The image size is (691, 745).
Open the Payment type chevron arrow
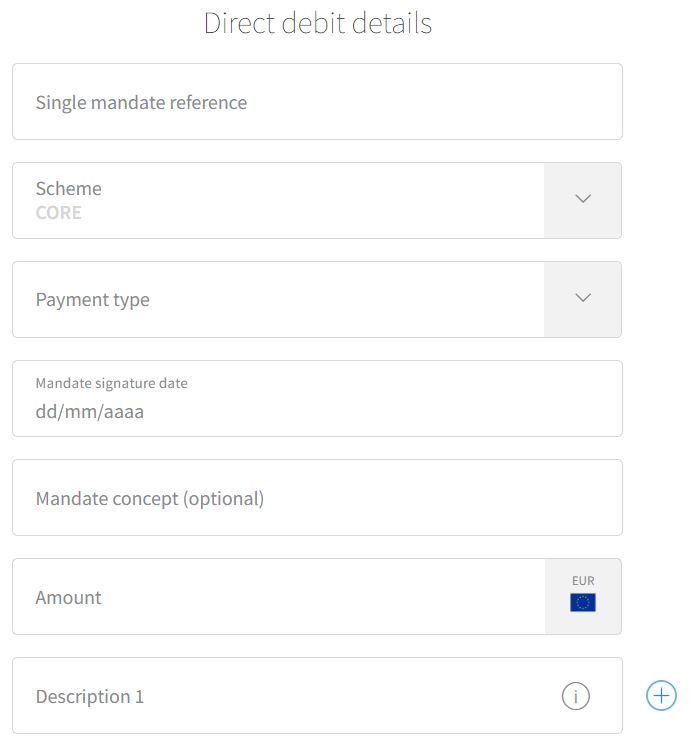tap(583, 297)
